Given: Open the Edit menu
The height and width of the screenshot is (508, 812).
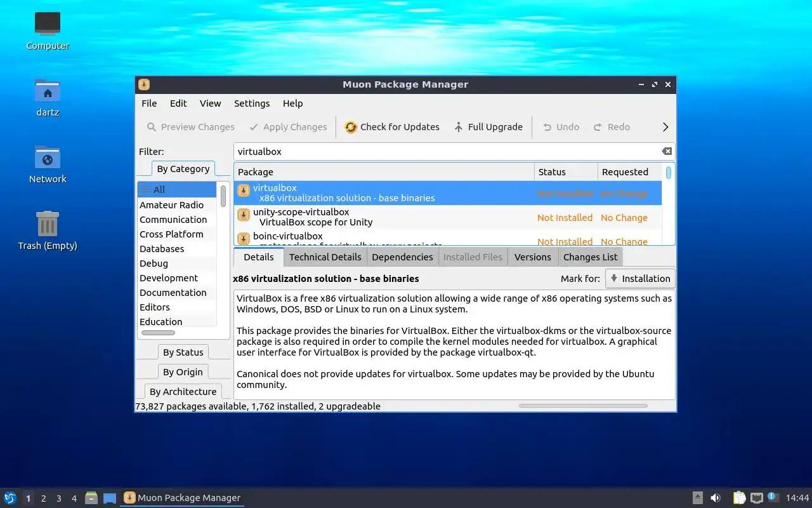Looking at the screenshot, I should (x=178, y=104).
